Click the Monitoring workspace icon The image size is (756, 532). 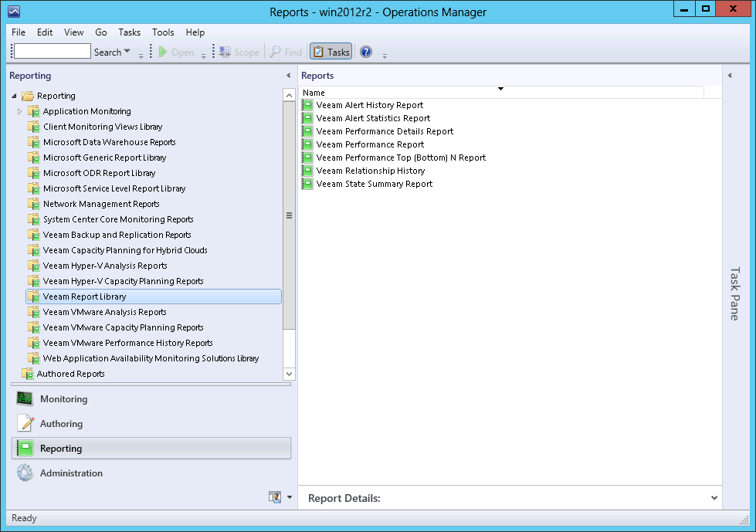pyautogui.click(x=25, y=399)
